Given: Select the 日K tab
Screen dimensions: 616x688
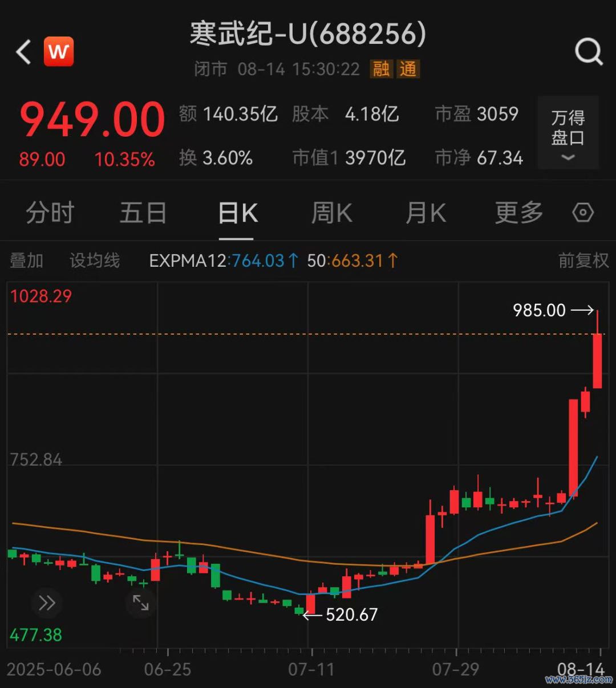Looking at the screenshot, I should click(238, 213).
